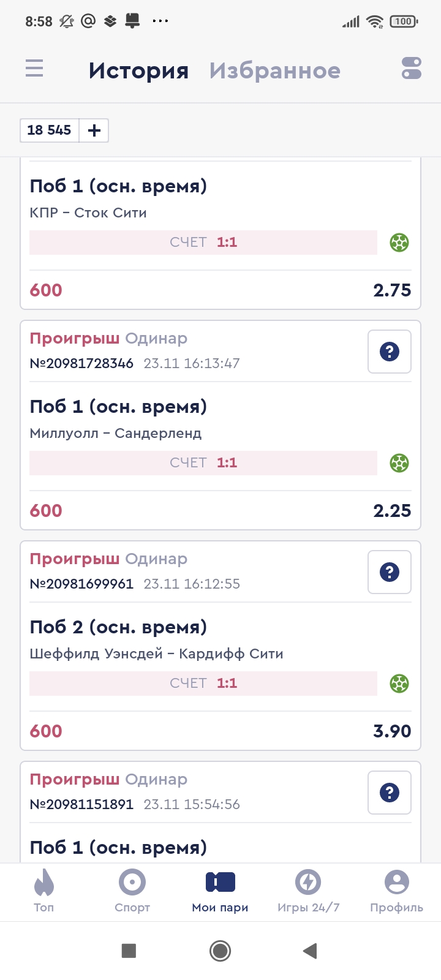This screenshot has height=980, width=441.
Task: Select the История tab
Action: click(138, 70)
